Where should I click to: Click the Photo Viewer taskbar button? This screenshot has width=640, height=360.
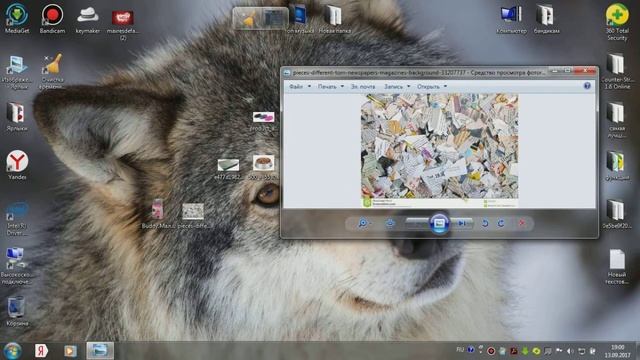100,351
